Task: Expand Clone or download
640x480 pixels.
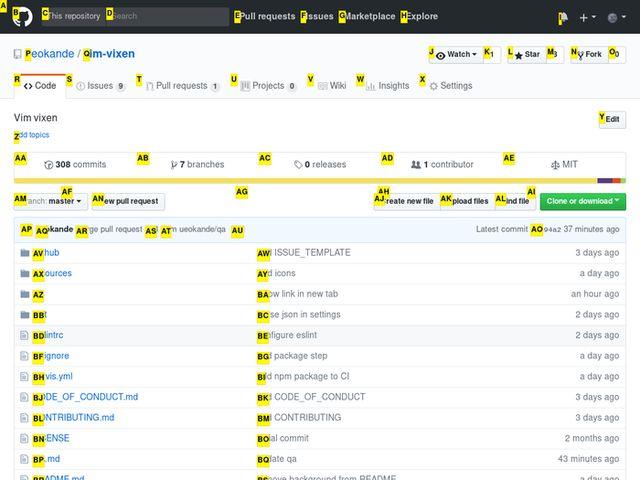Action: point(583,201)
